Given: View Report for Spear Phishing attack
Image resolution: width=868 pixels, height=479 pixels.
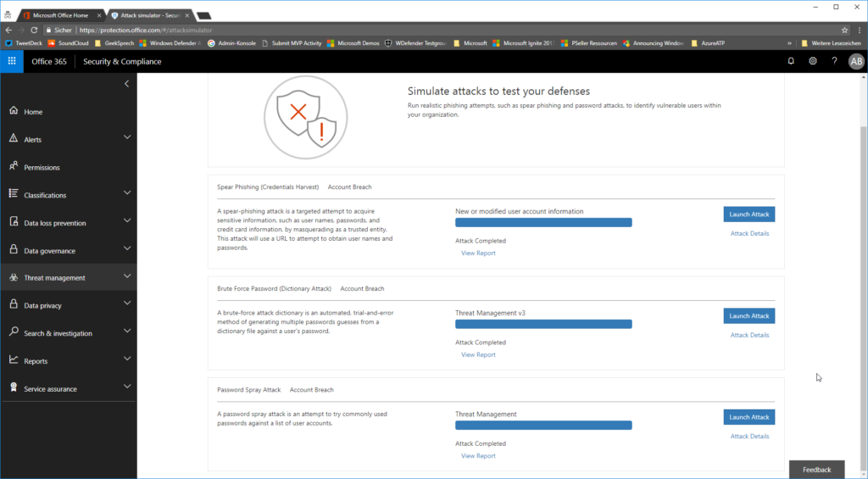Looking at the screenshot, I should pyautogui.click(x=478, y=253).
